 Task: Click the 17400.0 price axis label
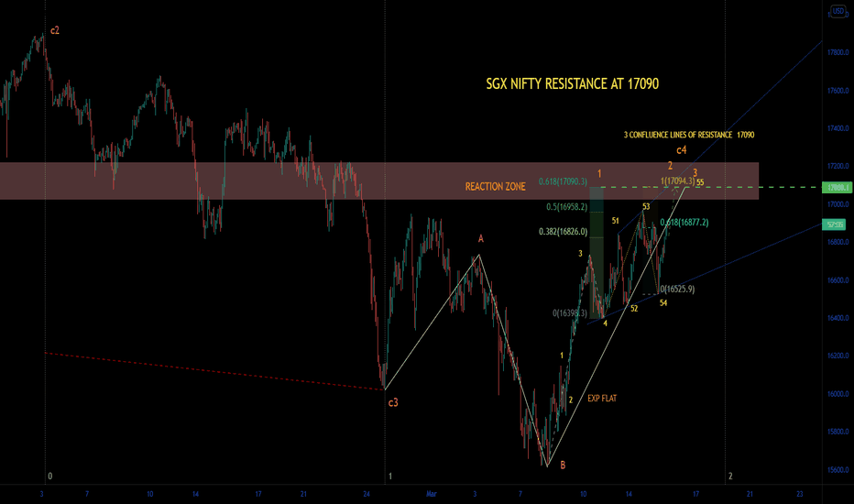coord(838,128)
